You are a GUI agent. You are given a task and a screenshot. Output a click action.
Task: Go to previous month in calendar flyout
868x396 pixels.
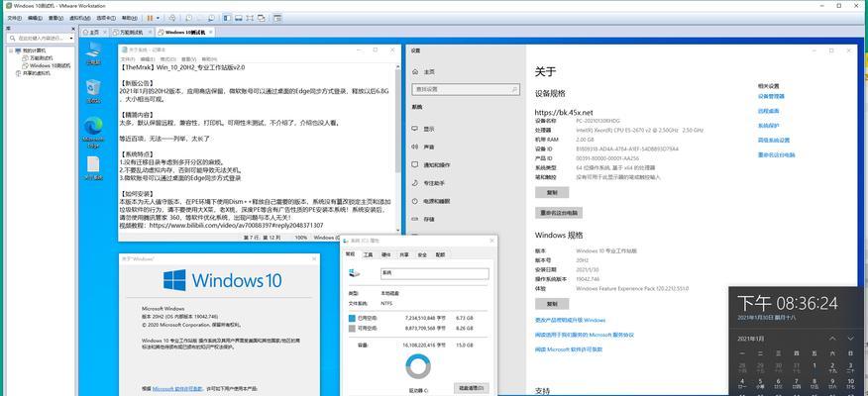click(832, 339)
